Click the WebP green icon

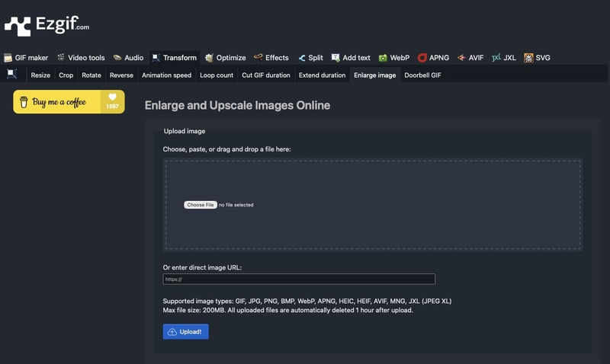coord(383,58)
